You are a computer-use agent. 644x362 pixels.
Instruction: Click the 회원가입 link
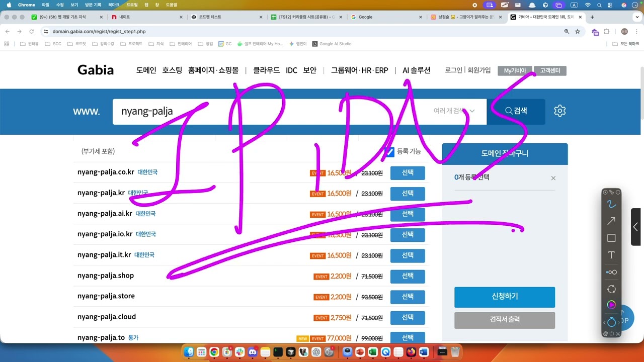tap(479, 70)
